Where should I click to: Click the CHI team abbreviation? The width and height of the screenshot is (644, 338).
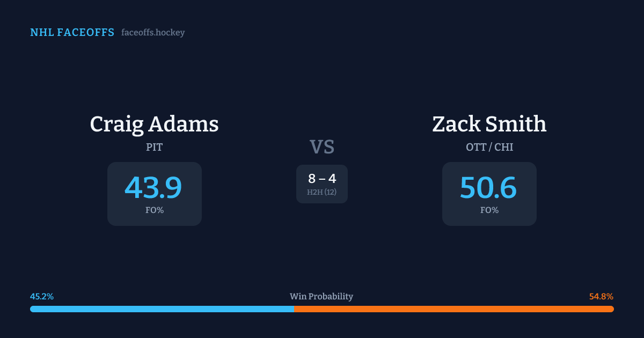pos(503,147)
